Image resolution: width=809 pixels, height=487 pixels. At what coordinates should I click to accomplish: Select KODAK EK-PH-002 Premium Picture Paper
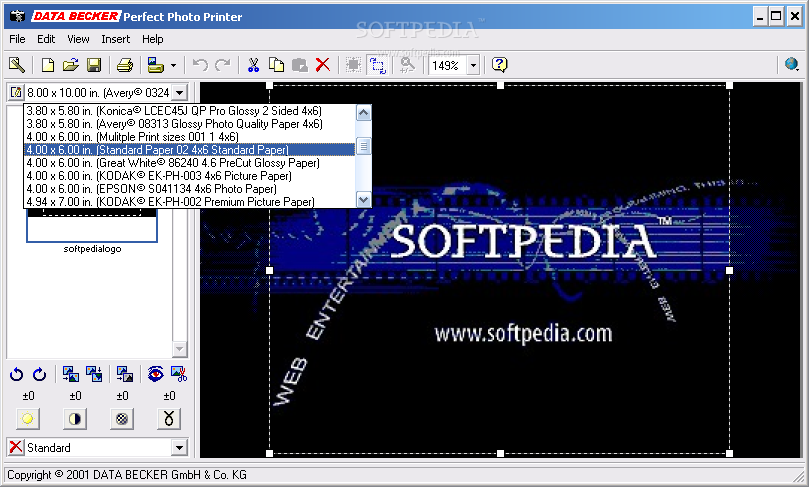point(190,202)
